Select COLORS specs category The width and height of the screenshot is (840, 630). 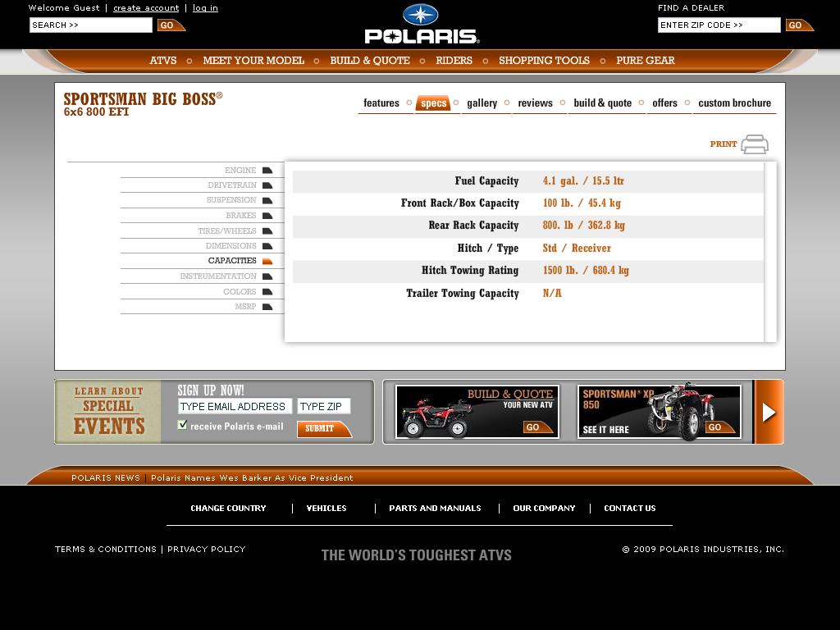point(240,291)
